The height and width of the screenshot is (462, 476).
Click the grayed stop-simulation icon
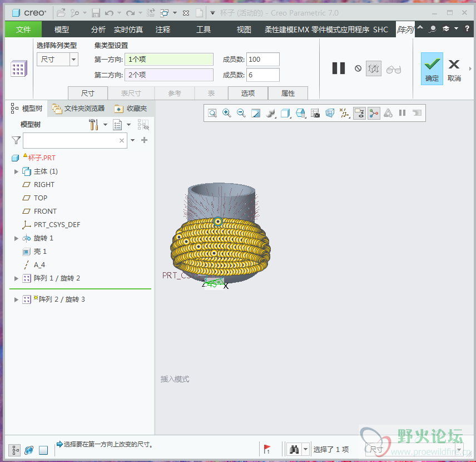point(417,113)
